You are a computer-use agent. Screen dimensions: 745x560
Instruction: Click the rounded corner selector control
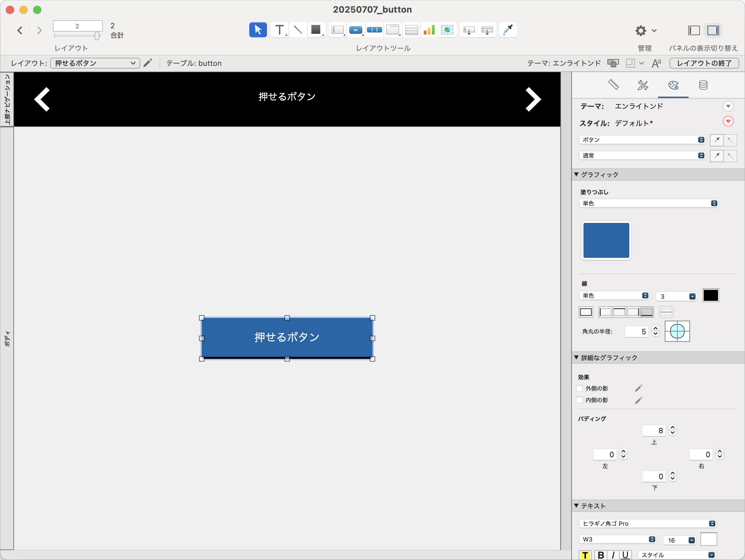click(x=677, y=331)
